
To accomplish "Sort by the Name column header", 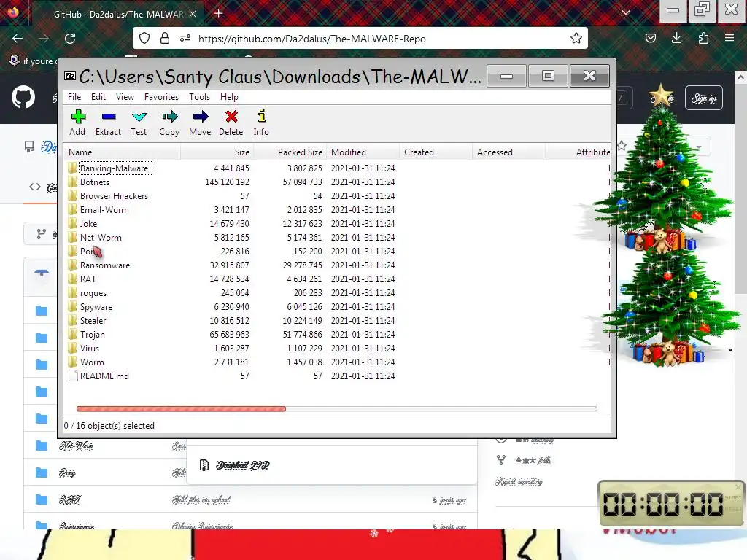I will [x=123, y=152].
